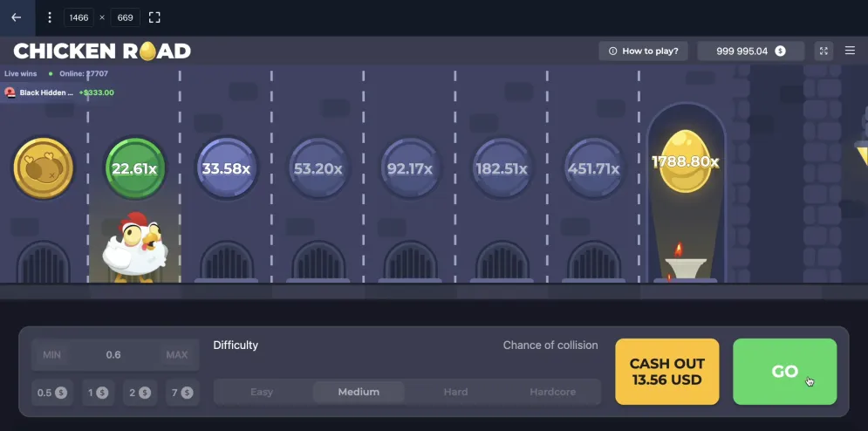Edit the width field showing 1466

(x=79, y=17)
